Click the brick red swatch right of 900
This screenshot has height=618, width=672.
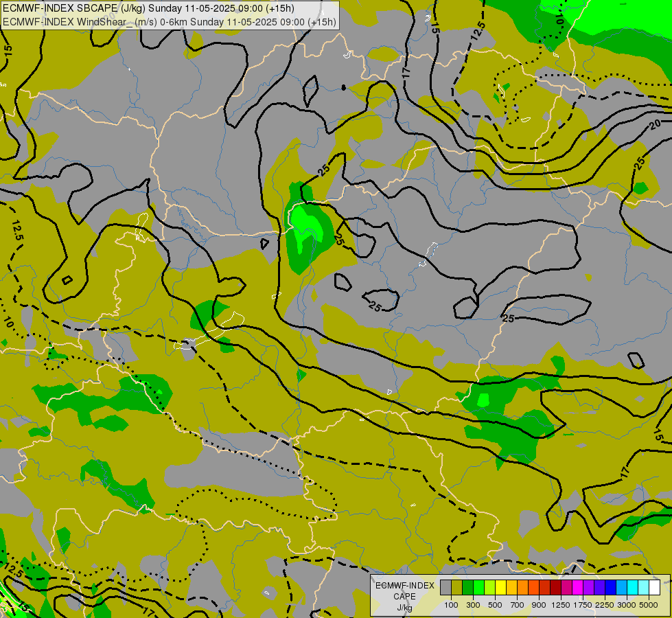click(545, 588)
